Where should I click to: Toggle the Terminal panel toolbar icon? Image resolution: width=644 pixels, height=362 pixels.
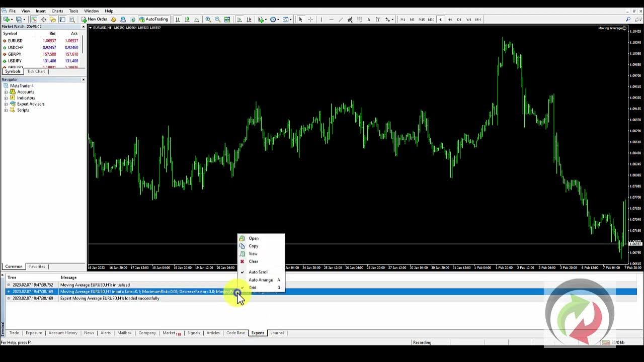click(x=62, y=20)
